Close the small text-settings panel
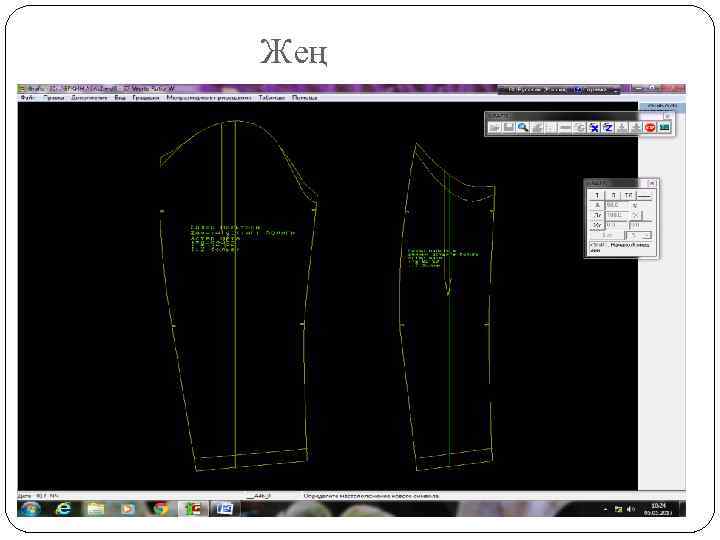 652,183
